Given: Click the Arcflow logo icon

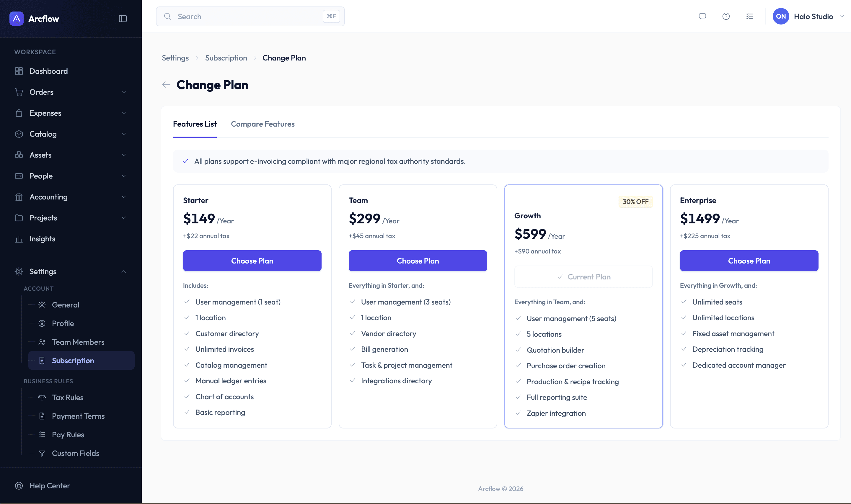Looking at the screenshot, I should (16, 19).
